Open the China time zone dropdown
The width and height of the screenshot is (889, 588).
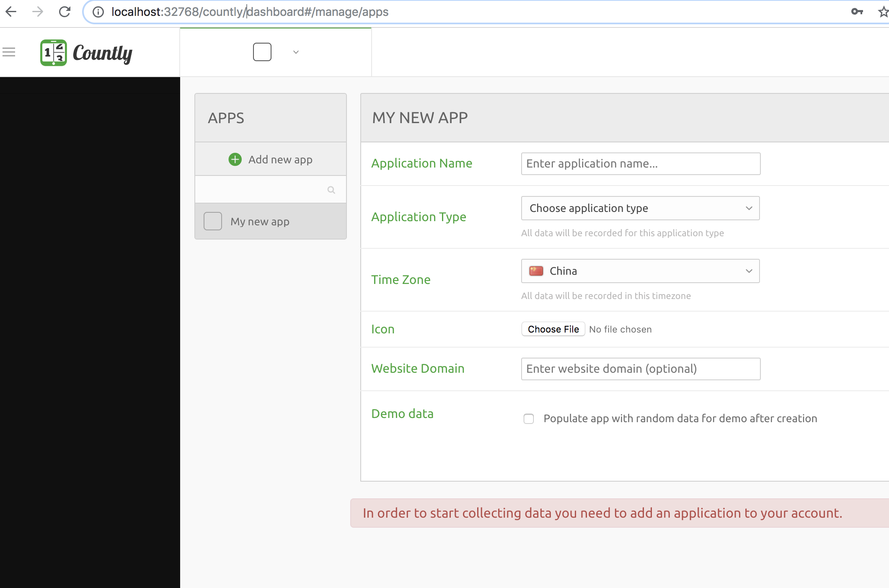click(640, 271)
